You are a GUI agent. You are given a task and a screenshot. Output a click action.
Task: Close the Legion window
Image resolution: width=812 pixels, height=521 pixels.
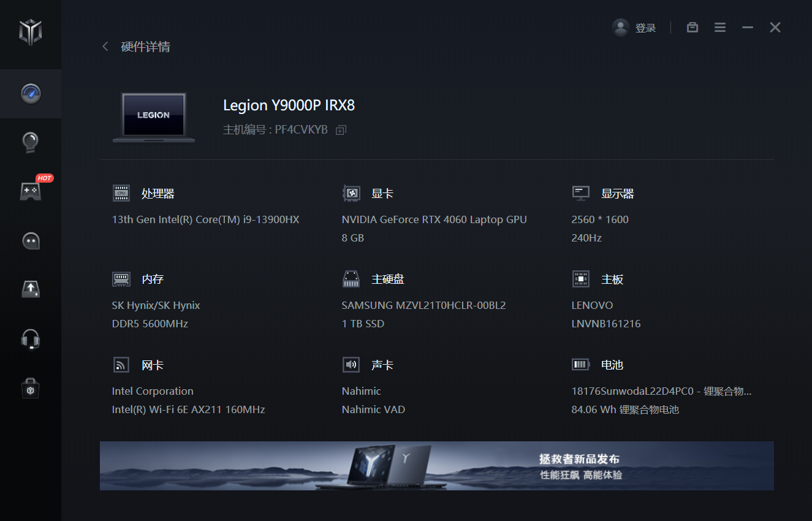(775, 28)
